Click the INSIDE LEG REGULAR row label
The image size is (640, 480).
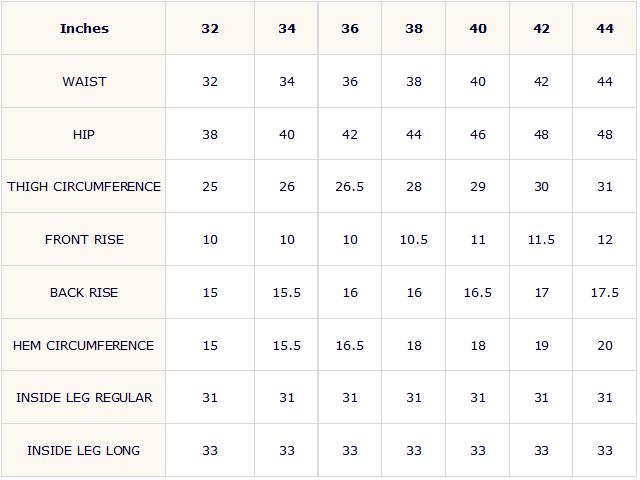pos(84,397)
